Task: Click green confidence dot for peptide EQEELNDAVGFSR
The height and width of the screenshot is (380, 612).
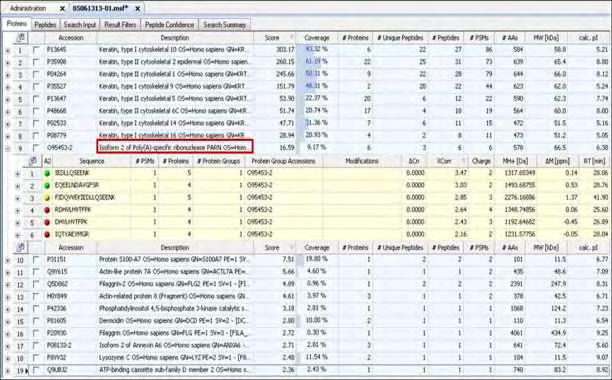Action: point(47,186)
